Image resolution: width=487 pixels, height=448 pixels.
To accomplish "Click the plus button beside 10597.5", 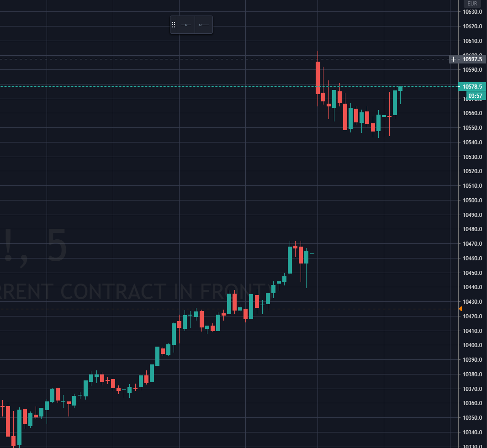I will click(x=453, y=59).
